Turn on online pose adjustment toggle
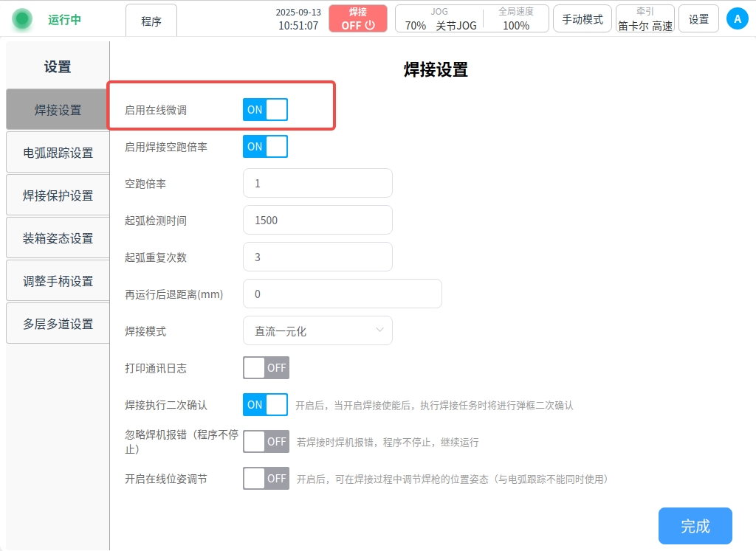Viewport: 756px width, 551px height. [265, 479]
